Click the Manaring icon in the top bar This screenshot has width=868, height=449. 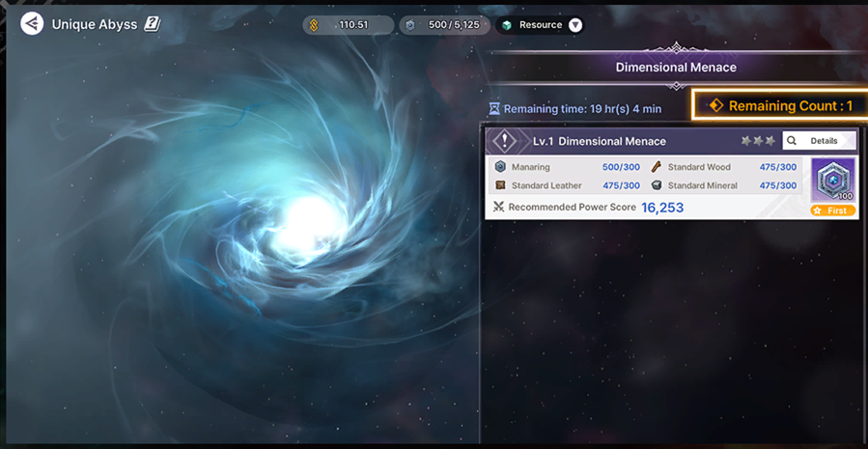pos(410,25)
